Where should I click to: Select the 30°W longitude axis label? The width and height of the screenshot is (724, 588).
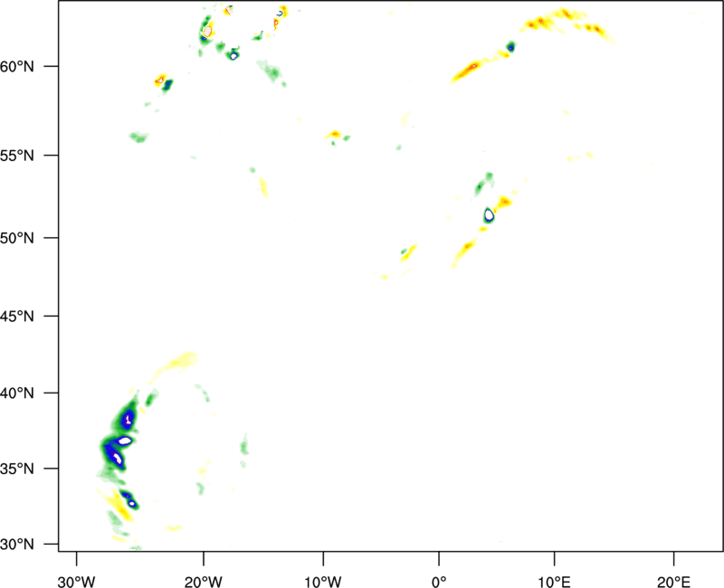[76, 582]
